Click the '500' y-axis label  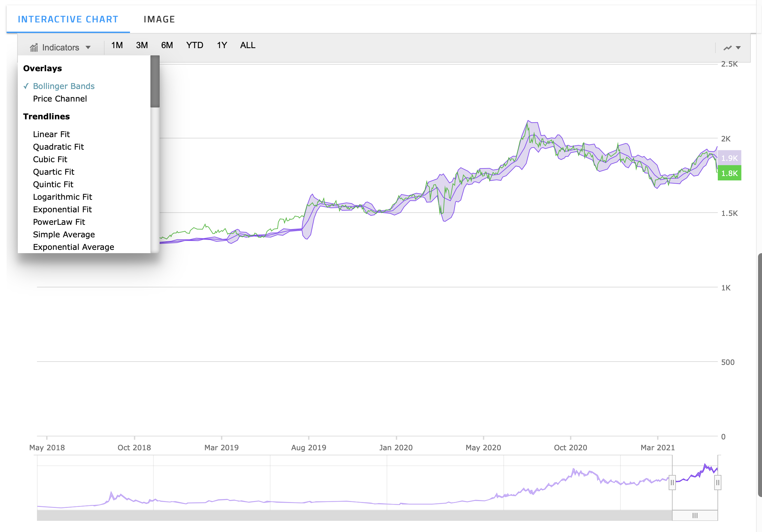point(728,363)
